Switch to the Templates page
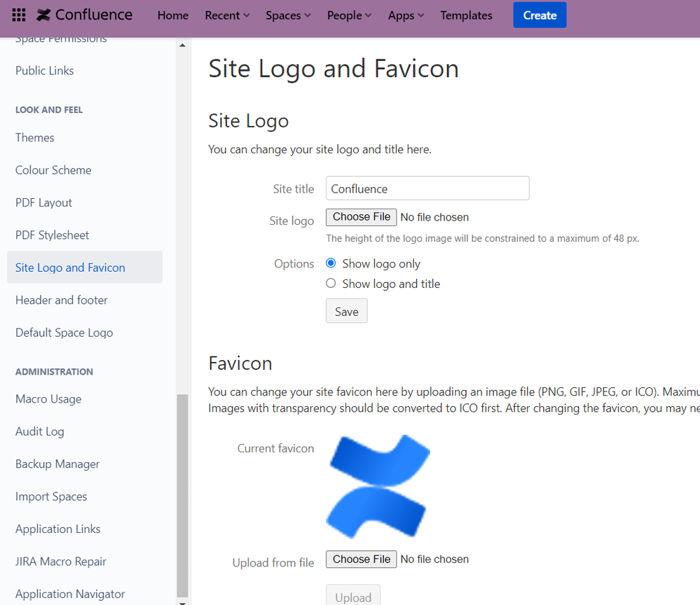The width and height of the screenshot is (700, 605). (x=465, y=15)
